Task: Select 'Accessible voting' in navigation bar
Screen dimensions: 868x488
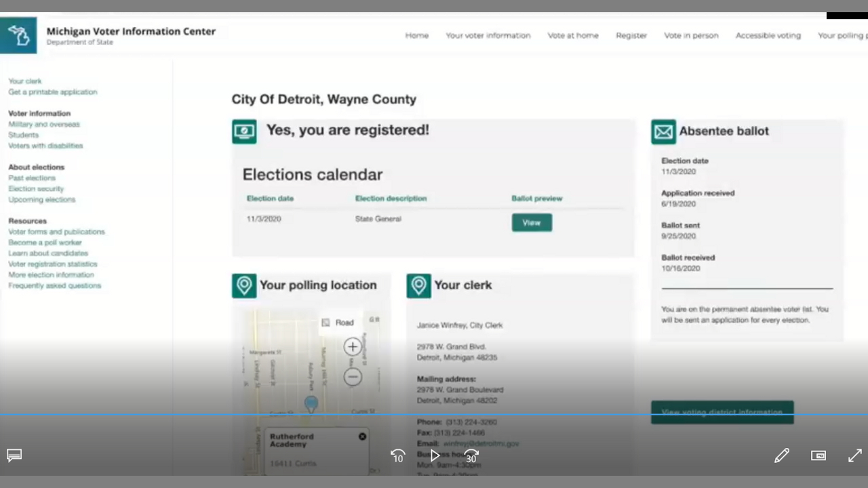Action: 768,35
